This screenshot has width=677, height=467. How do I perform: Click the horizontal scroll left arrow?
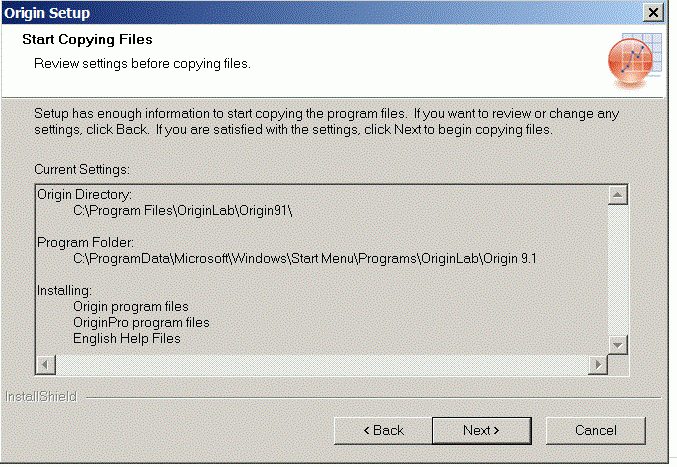(44, 364)
